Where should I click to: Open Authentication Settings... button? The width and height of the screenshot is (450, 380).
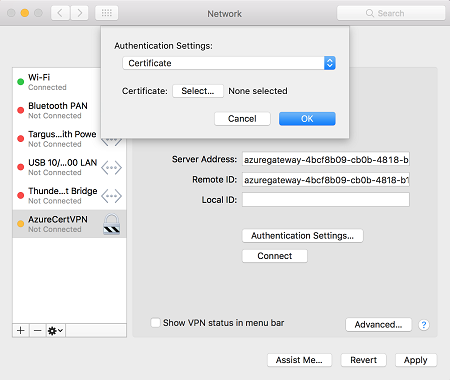[x=302, y=236]
